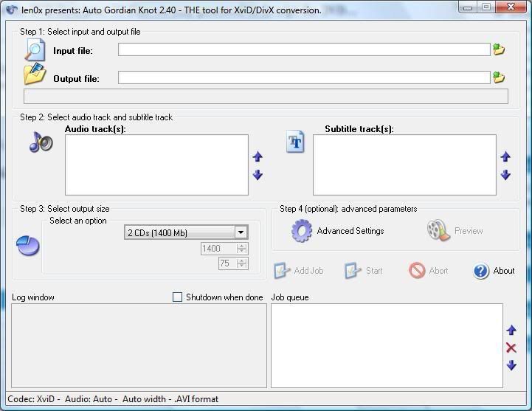Click the input file magnifier icon
The height and width of the screenshot is (411, 532).
click(x=35, y=50)
